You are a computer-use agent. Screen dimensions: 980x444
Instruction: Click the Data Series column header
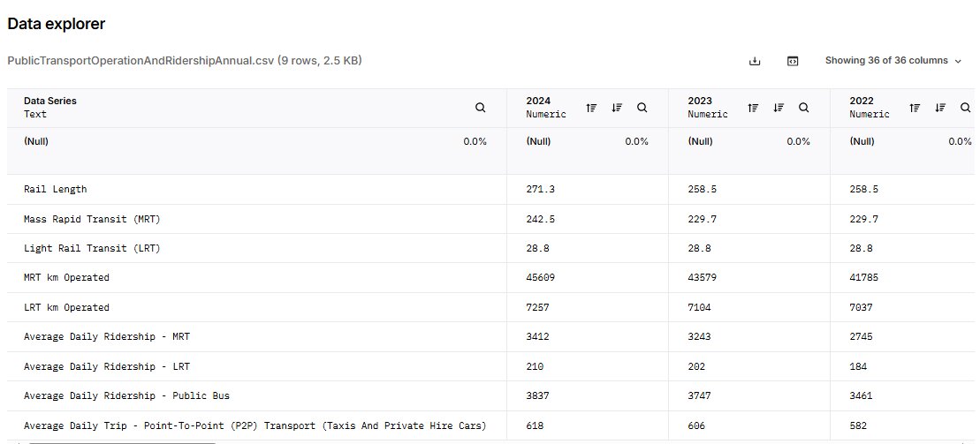(50, 102)
